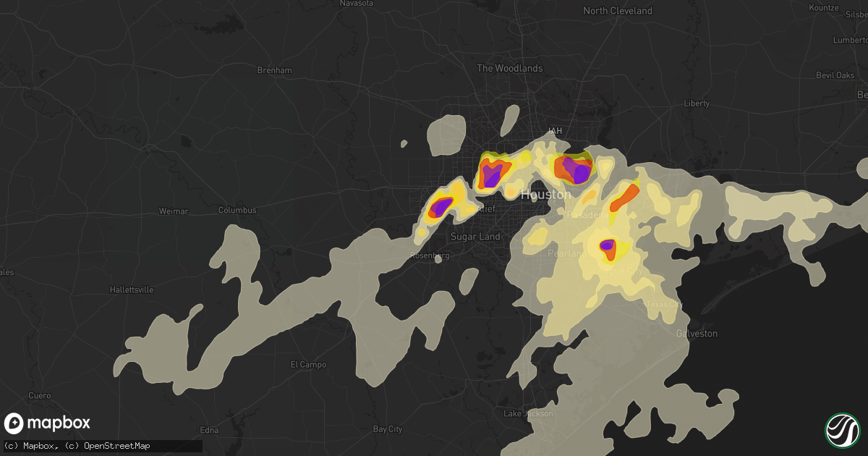Click the Edna label
868x456 pixels.
209,430
